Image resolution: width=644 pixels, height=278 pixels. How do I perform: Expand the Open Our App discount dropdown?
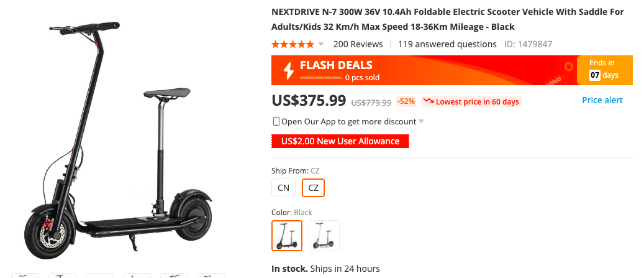pyautogui.click(x=421, y=121)
